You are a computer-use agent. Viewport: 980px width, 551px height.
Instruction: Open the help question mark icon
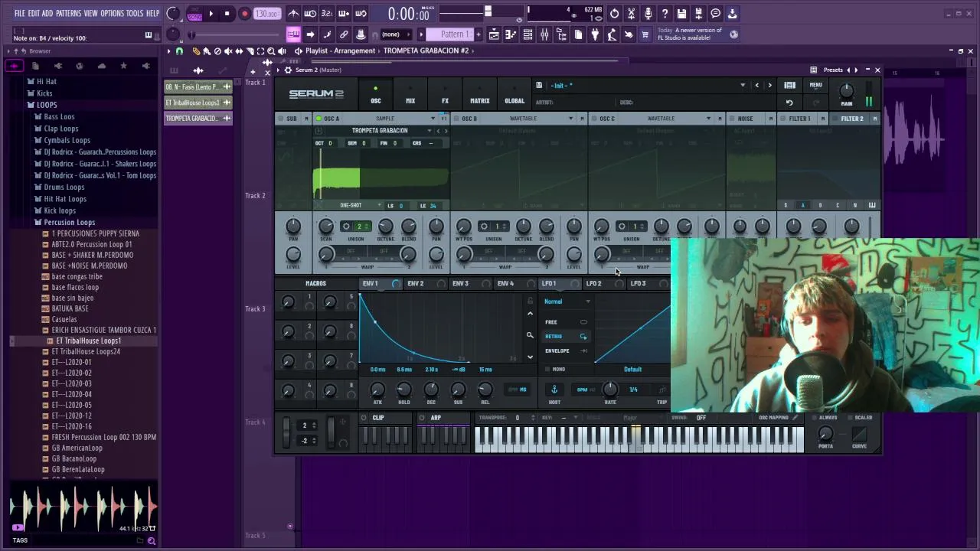pyautogui.click(x=665, y=14)
